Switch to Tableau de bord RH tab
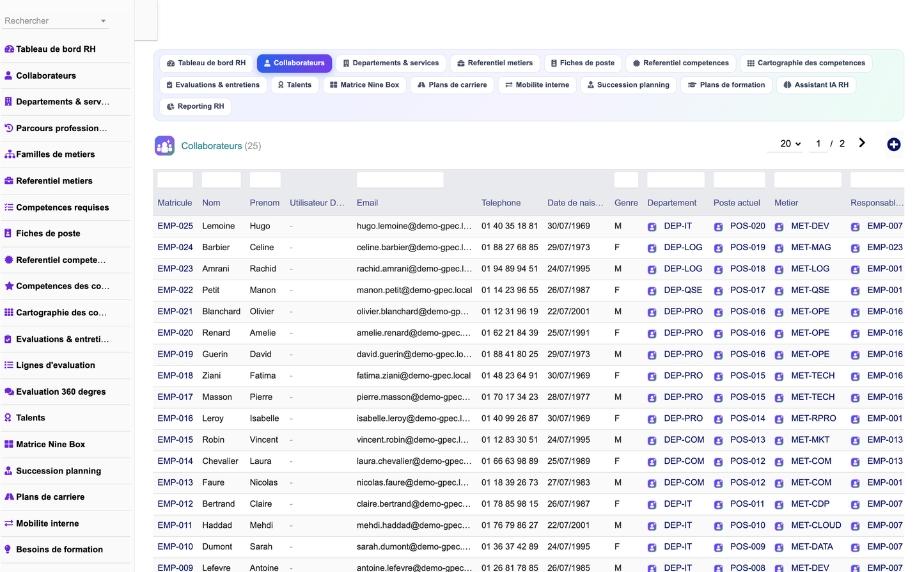 click(206, 63)
